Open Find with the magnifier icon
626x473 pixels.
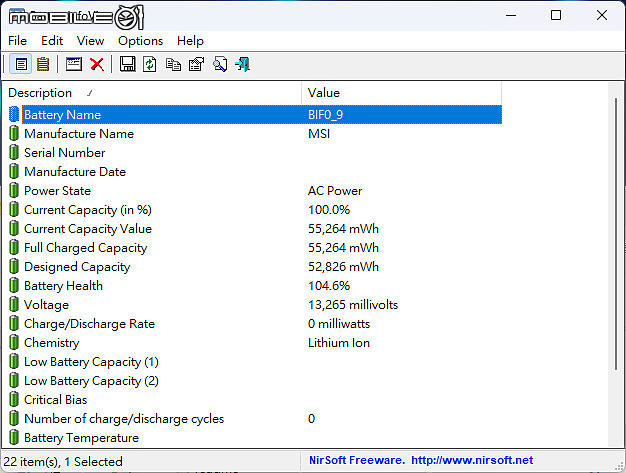[x=220, y=64]
